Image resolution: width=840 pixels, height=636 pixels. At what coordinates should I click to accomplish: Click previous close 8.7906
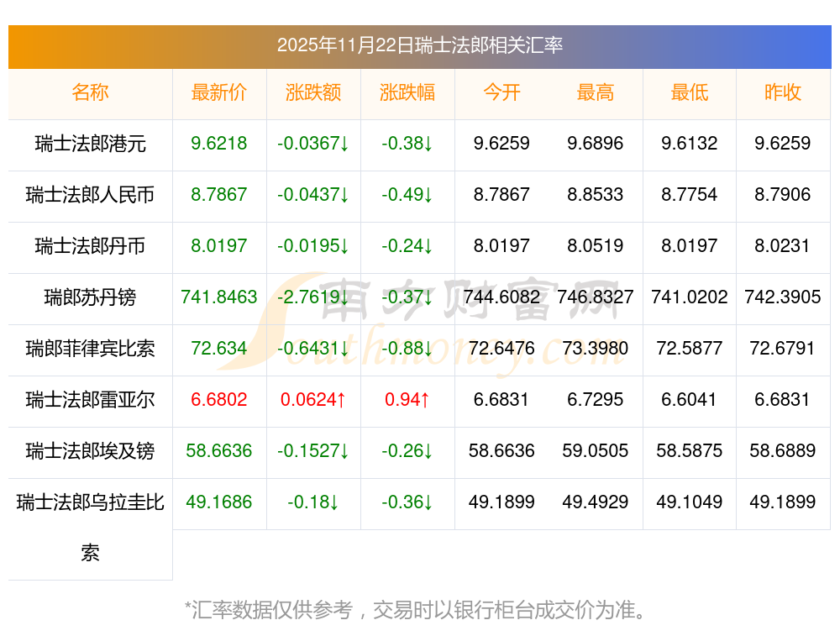783,195
